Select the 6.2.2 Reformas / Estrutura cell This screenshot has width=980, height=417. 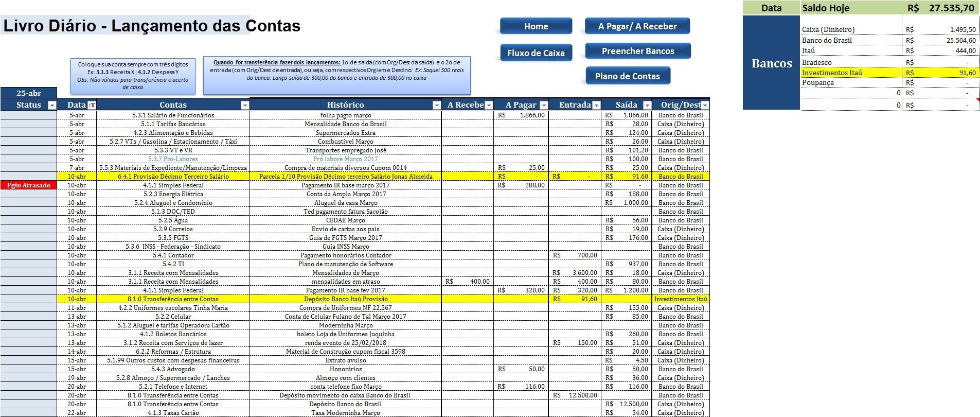(x=173, y=352)
